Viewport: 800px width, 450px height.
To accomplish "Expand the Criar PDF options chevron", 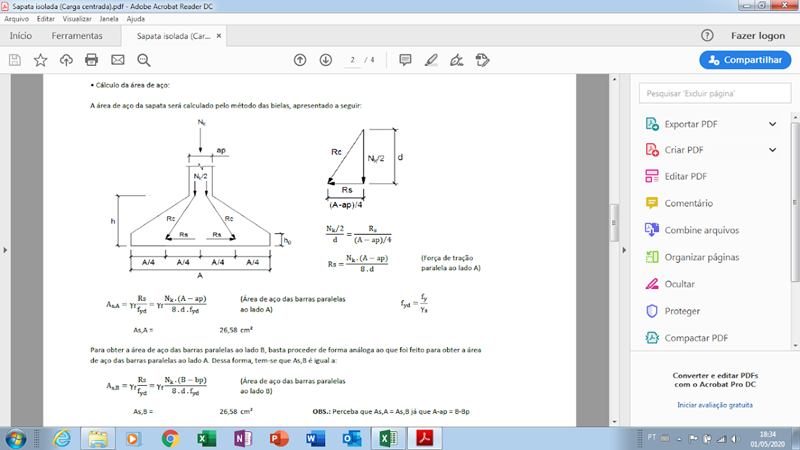I will (772, 150).
